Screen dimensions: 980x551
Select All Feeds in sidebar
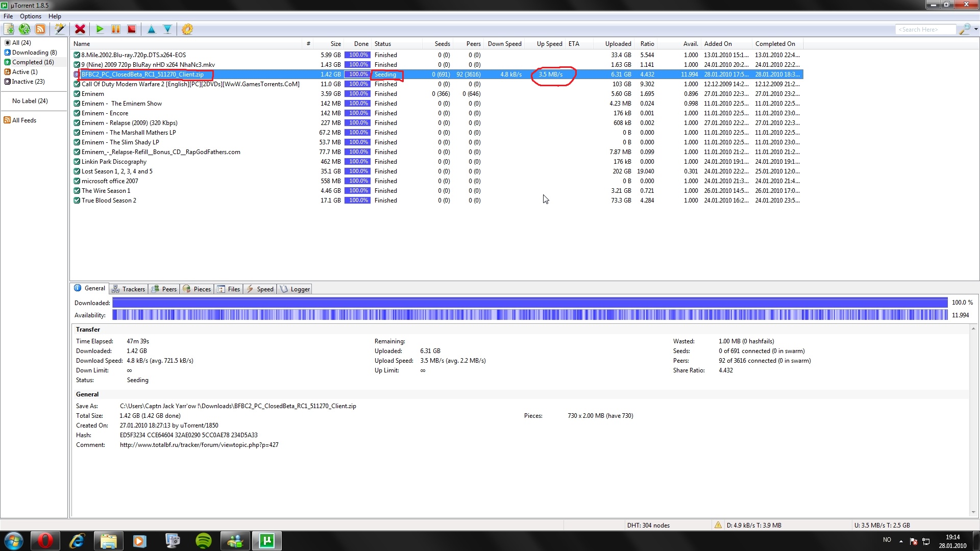24,120
